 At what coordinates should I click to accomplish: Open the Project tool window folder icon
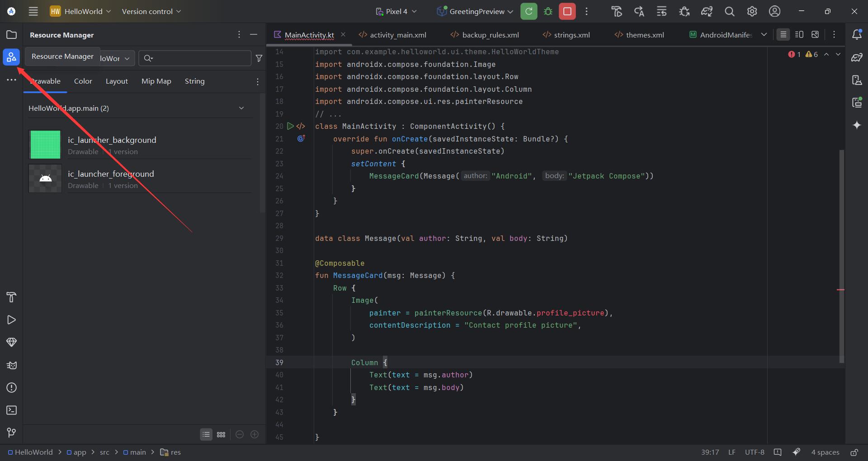click(11, 35)
